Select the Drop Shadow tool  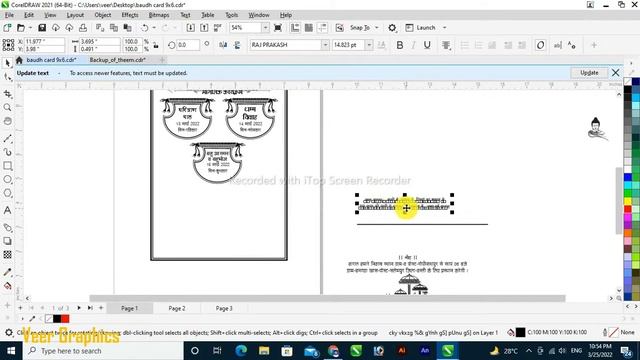[7, 241]
